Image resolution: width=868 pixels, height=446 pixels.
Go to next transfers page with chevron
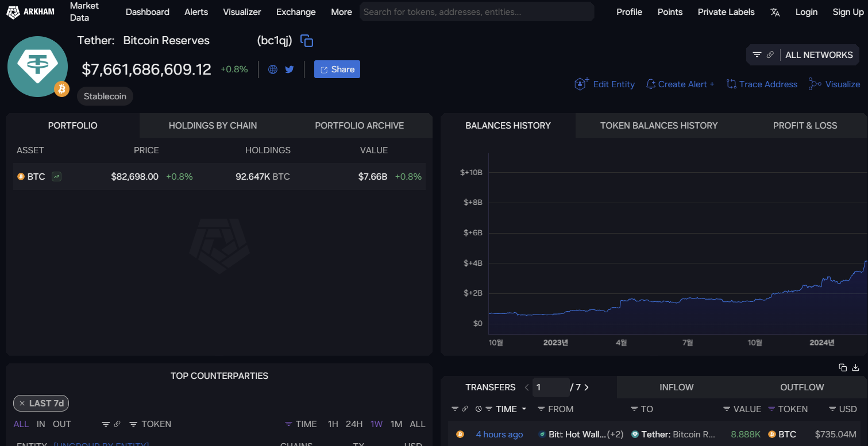(587, 387)
